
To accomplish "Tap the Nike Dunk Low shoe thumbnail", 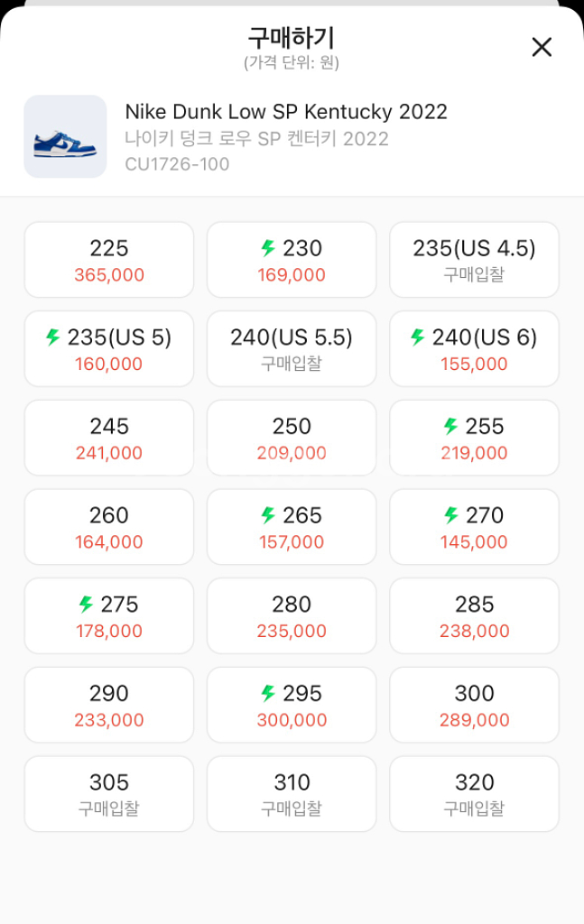I will [65, 137].
